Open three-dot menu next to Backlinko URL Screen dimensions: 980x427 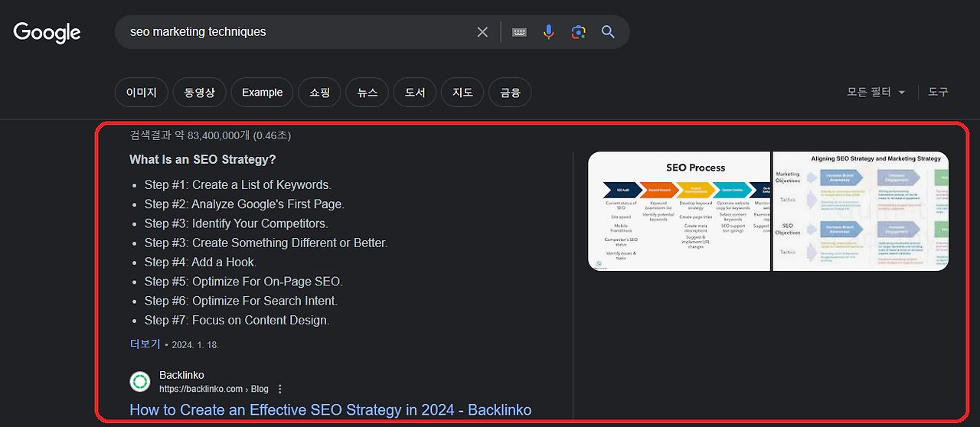coord(280,389)
